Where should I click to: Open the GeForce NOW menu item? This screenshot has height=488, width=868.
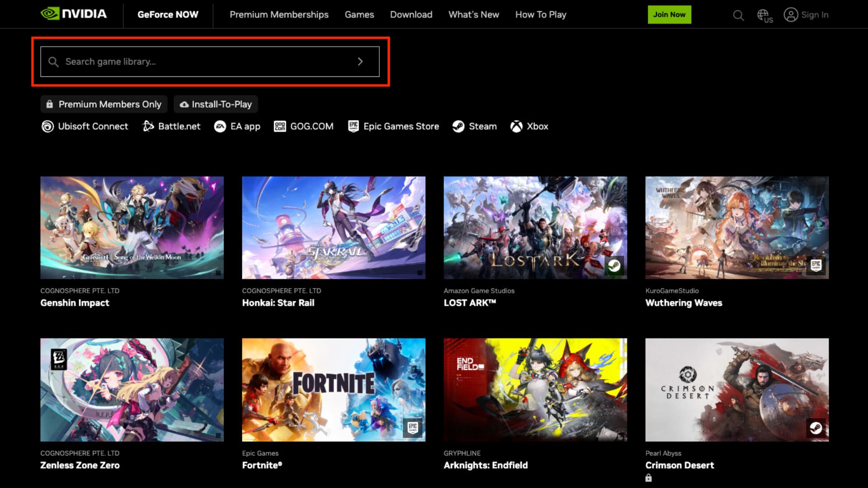coord(168,14)
